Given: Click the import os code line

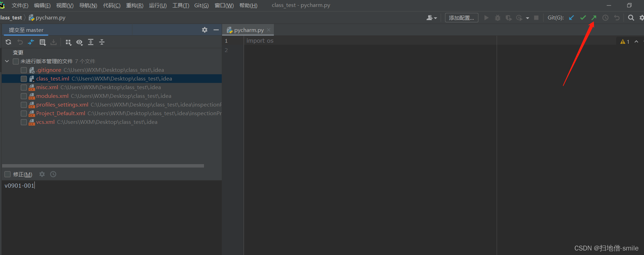Looking at the screenshot, I should click(x=260, y=41).
